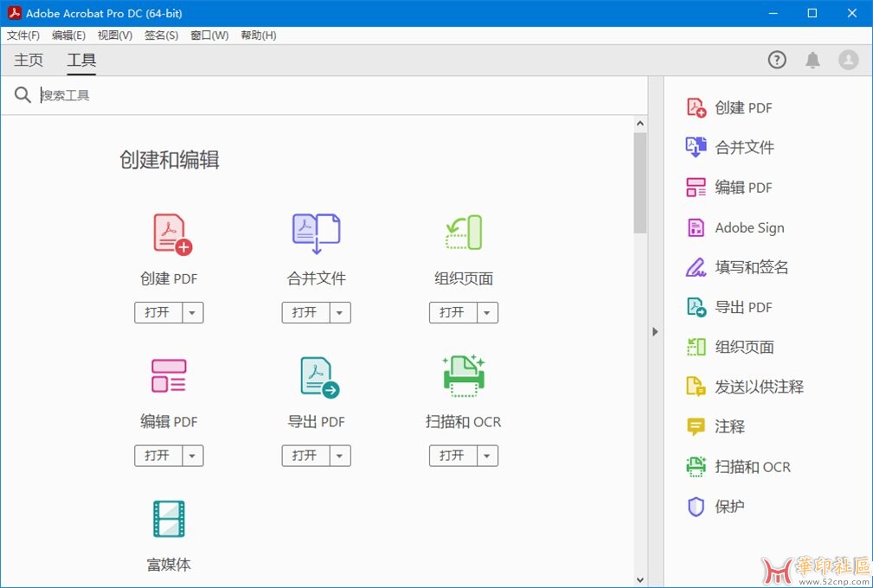The height and width of the screenshot is (588, 873).
Task: Collapse the right-hand tools pane
Action: (x=655, y=331)
